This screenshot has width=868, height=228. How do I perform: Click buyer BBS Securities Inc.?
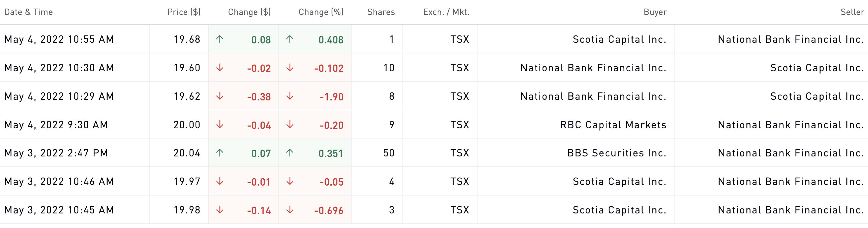(x=617, y=153)
